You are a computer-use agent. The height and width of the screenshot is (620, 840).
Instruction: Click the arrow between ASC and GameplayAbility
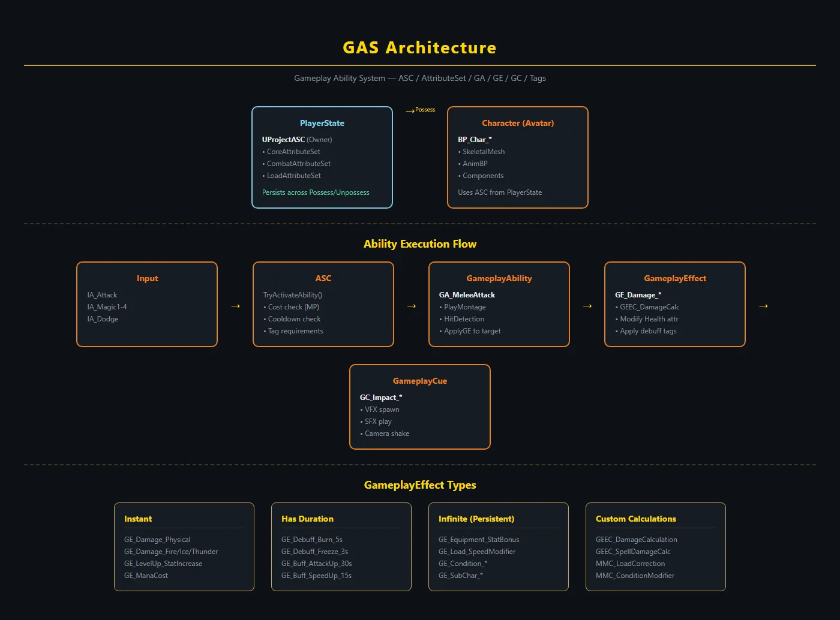(x=412, y=306)
